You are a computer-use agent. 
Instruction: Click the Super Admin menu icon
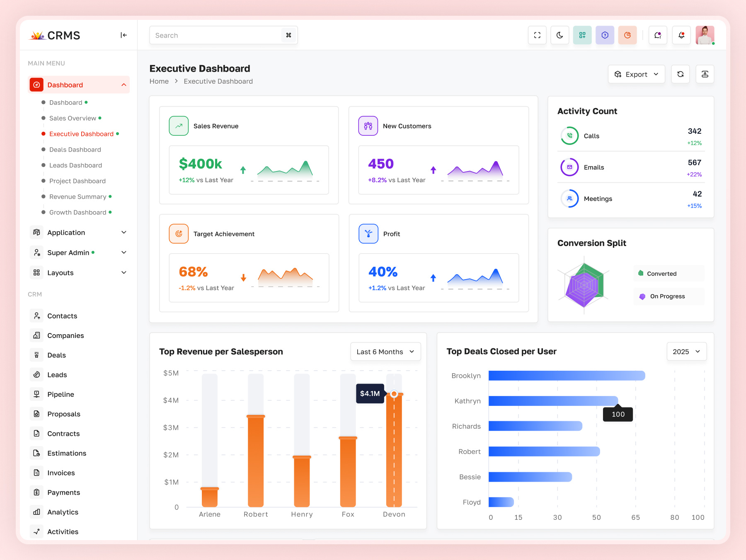(x=36, y=252)
